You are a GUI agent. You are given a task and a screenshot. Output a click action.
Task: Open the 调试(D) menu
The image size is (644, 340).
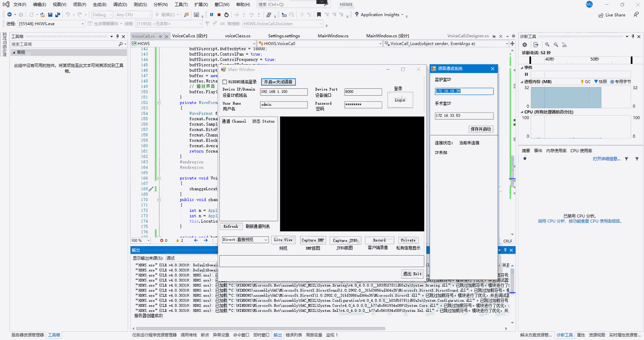click(x=120, y=5)
